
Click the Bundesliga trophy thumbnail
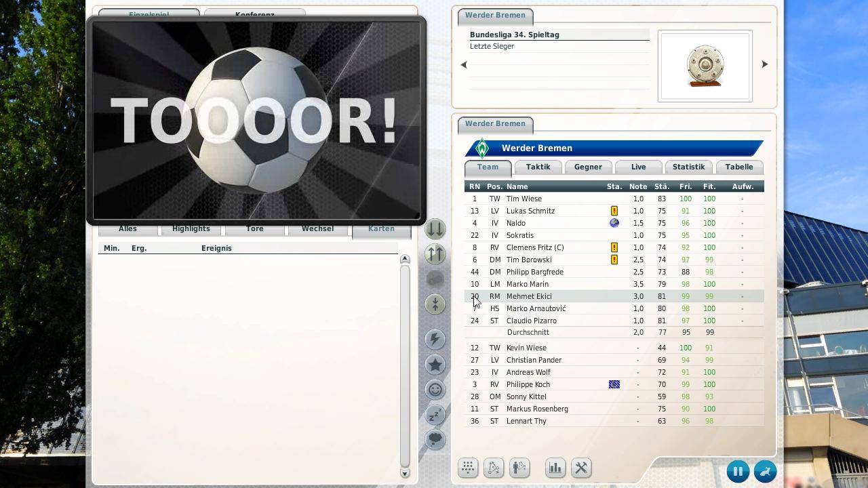tap(705, 66)
